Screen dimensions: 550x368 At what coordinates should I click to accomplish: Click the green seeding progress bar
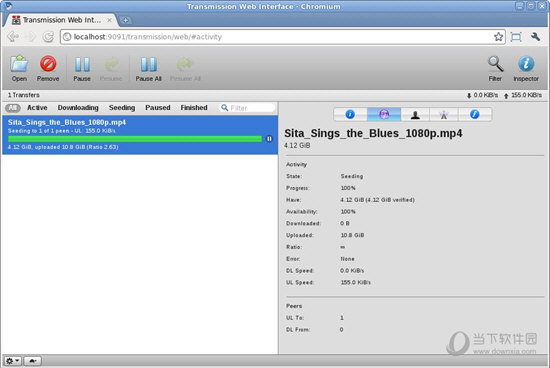[135, 139]
